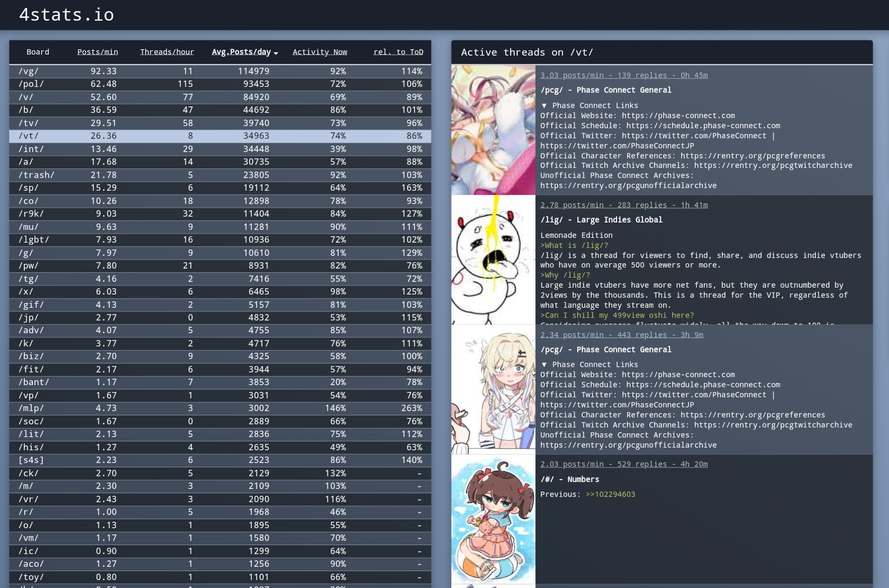Select the /b/ board row
The width and height of the screenshot is (889, 588).
(220, 110)
